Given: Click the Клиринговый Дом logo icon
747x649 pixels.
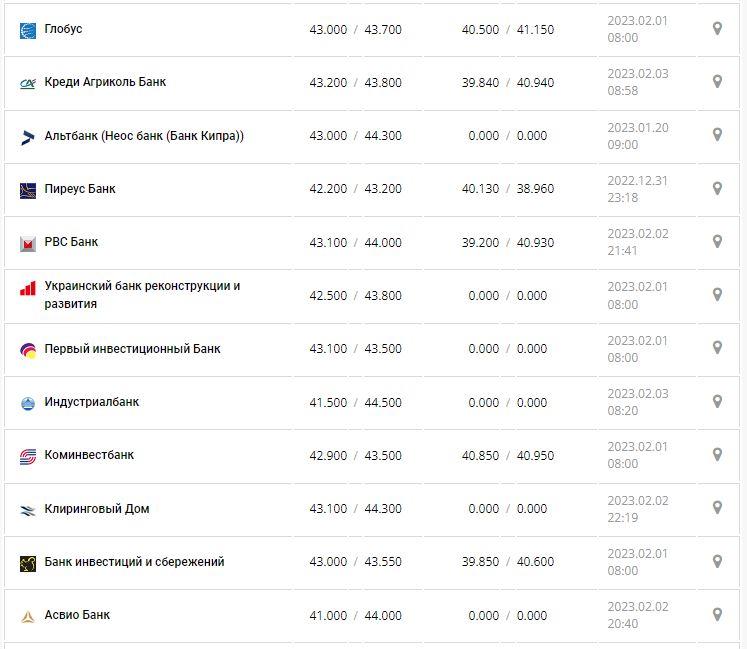Looking at the screenshot, I should (28, 510).
